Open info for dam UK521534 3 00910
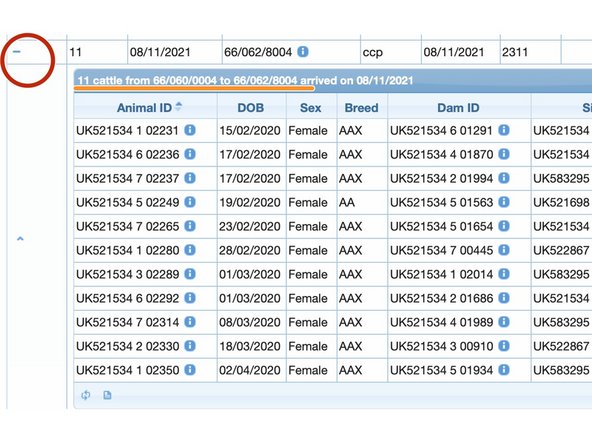 tap(504, 346)
